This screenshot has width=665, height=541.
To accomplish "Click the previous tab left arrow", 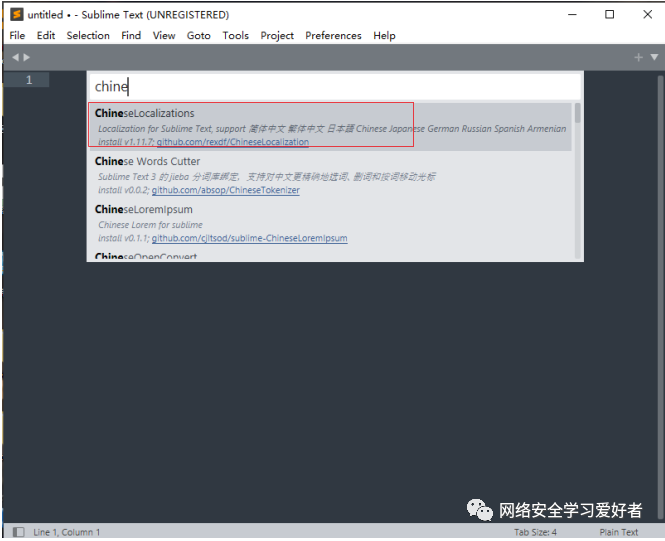I will point(15,57).
